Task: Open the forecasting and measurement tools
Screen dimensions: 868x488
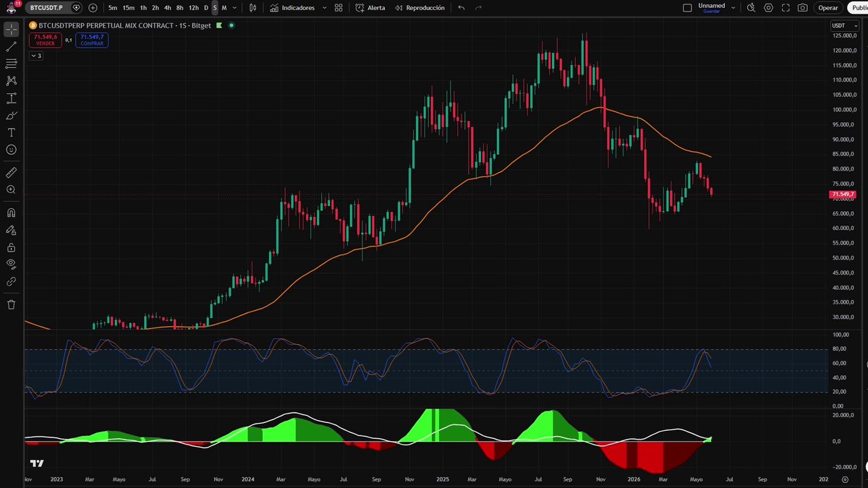Action: 12,98
